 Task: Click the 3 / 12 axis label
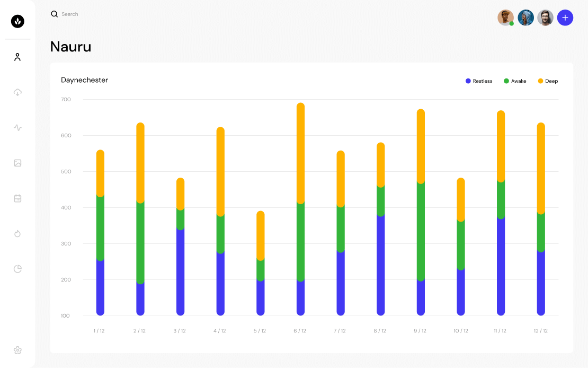tap(179, 331)
